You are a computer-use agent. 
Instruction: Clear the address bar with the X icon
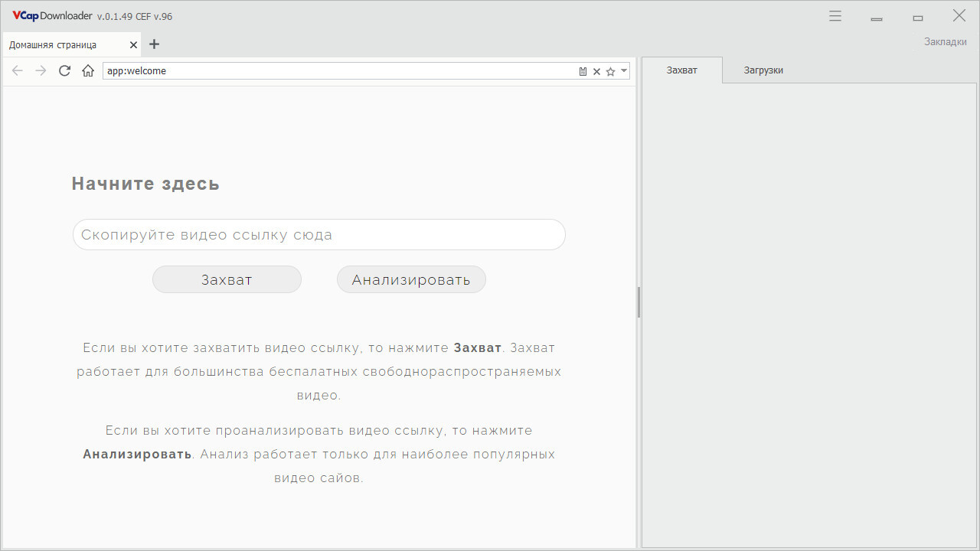coord(596,71)
